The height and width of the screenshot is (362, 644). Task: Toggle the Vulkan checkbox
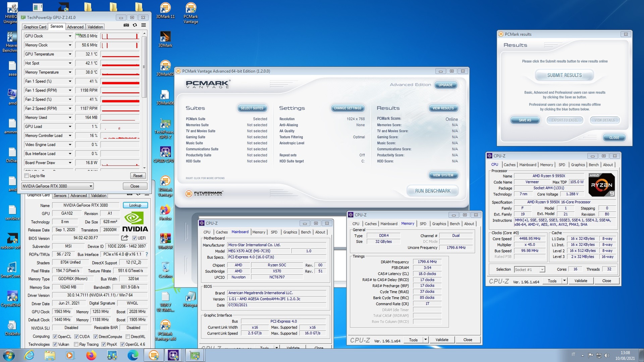pyautogui.click(x=55, y=344)
